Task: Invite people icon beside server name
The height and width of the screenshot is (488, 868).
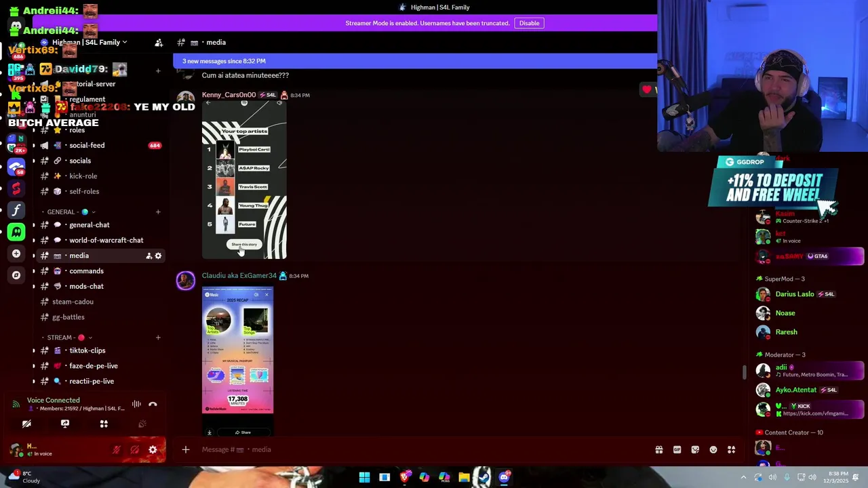Action: click(159, 42)
